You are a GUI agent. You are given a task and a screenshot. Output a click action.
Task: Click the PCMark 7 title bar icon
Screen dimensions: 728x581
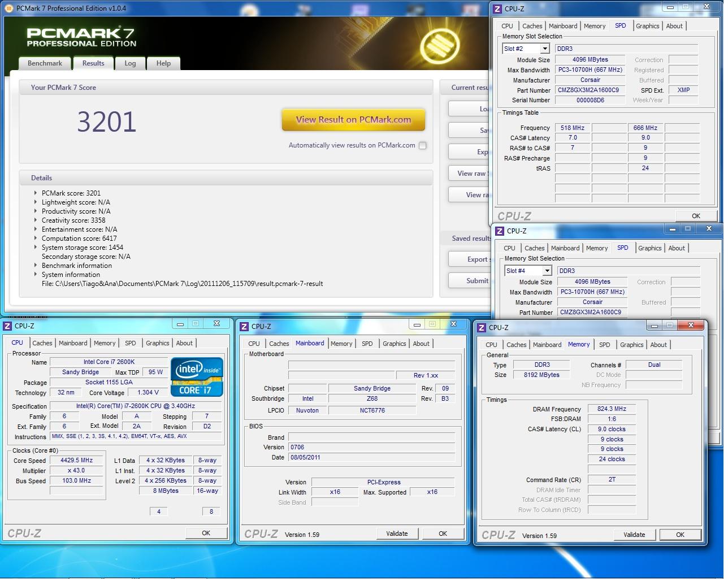point(9,8)
